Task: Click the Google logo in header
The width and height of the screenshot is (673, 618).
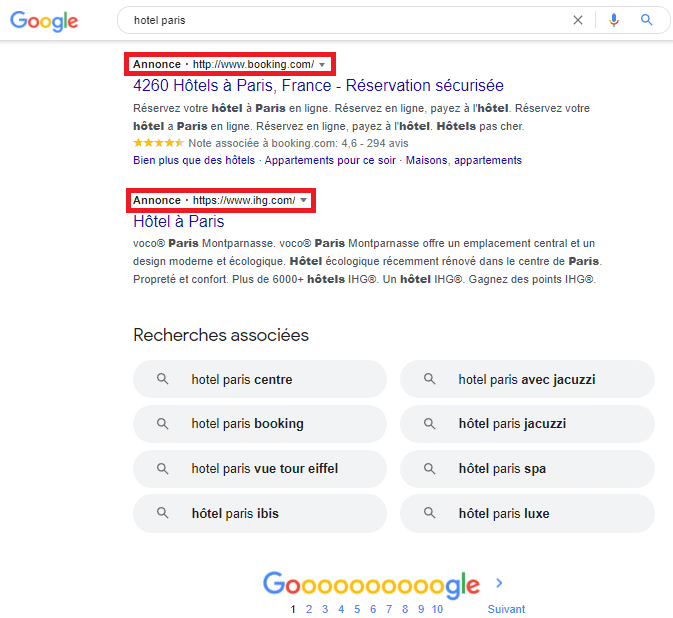Action: pyautogui.click(x=44, y=21)
